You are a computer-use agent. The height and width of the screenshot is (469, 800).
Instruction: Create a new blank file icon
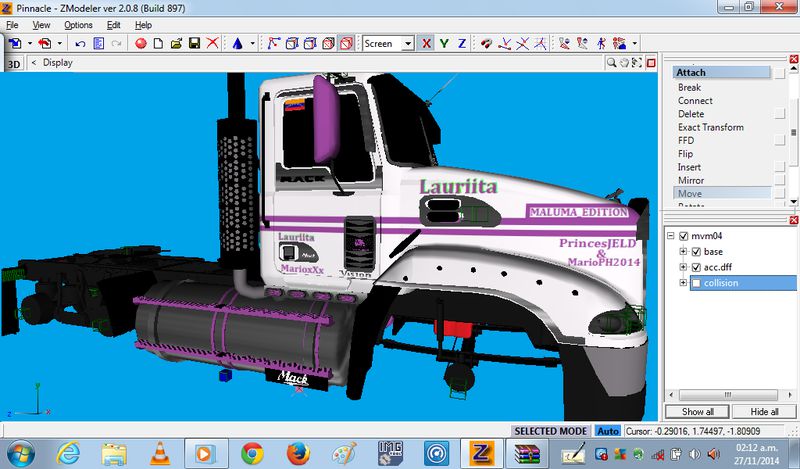(x=158, y=44)
